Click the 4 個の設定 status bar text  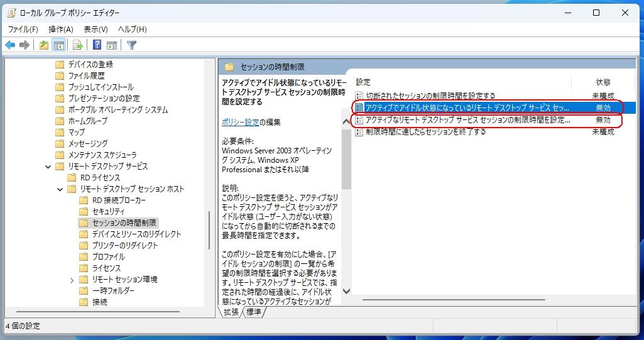pyautogui.click(x=23, y=326)
